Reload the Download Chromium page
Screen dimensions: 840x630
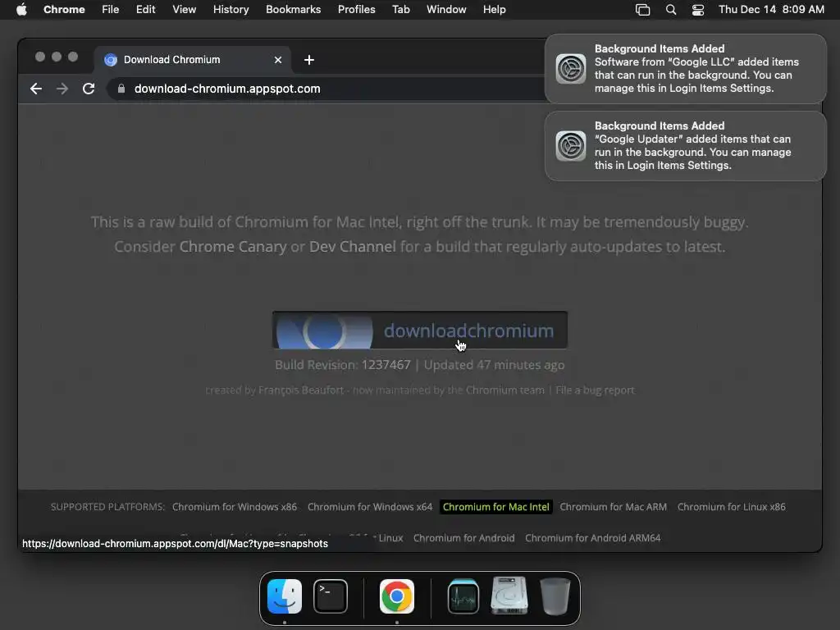coord(89,89)
